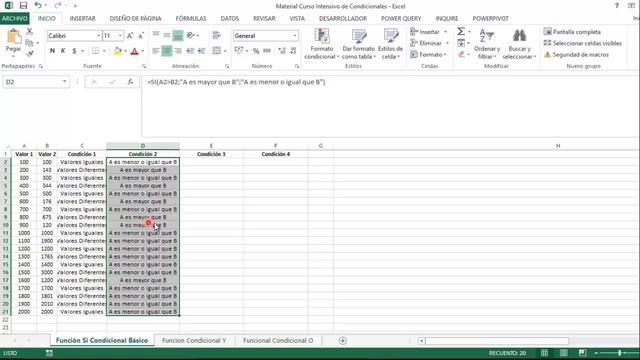The height and width of the screenshot is (360, 640).
Task: Click the Pegar paste icon
Action: (x=13, y=36)
